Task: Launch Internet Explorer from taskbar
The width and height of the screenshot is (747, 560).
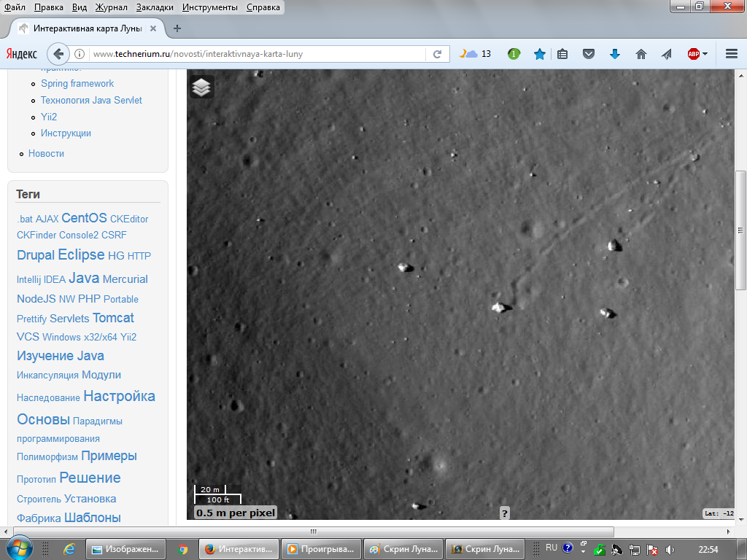Action: (69, 549)
